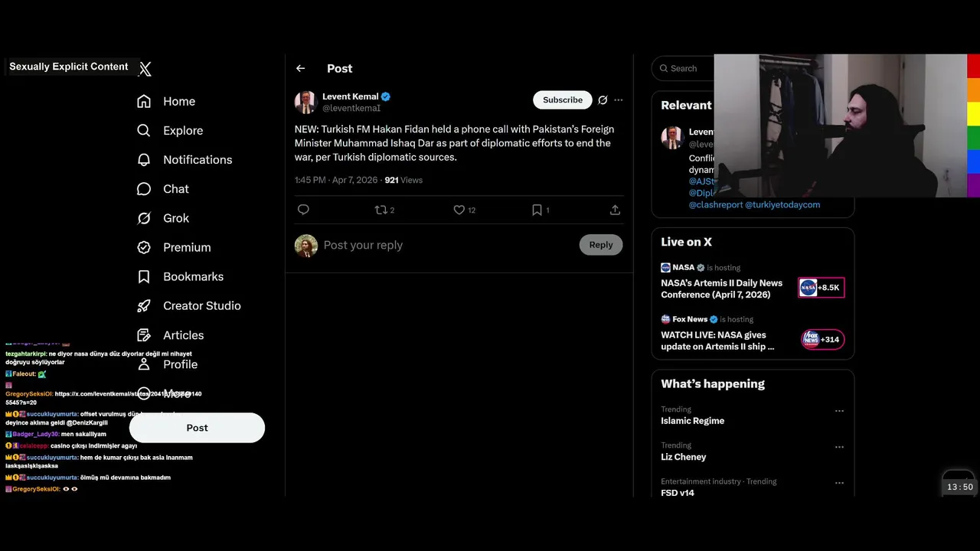The height and width of the screenshot is (551, 980).
Task: Click the Grok slash icon
Action: [x=144, y=218]
